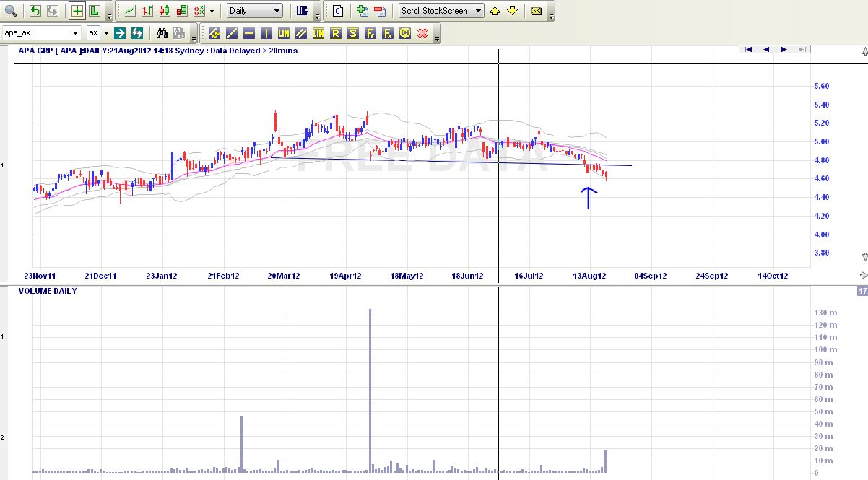Click the teal go arrow button
This screenshot has width=868, height=480.
point(120,32)
